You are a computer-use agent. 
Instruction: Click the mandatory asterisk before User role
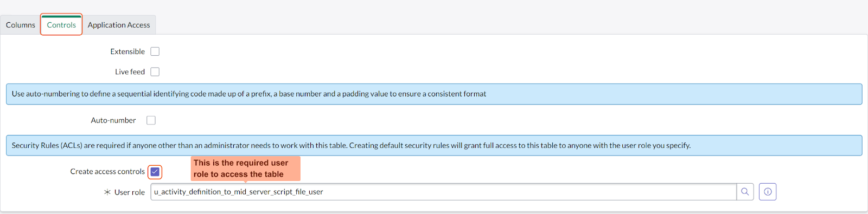pos(107,192)
